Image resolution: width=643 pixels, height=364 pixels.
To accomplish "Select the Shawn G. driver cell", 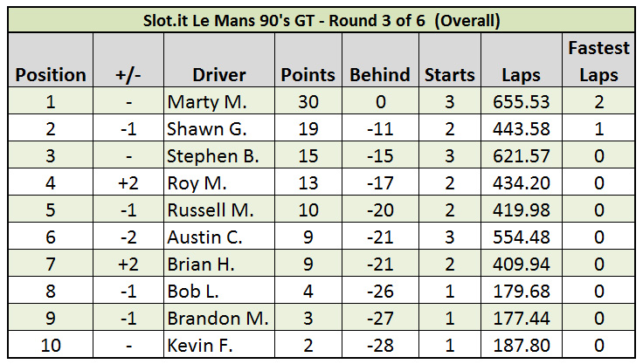I will click(x=209, y=129).
